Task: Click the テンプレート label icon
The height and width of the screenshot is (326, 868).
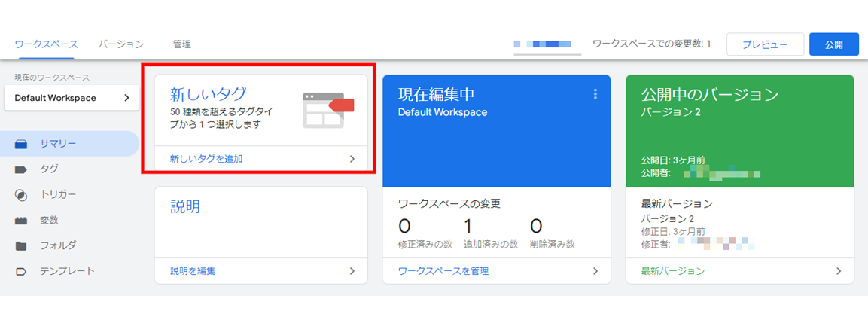Action: coord(21,271)
